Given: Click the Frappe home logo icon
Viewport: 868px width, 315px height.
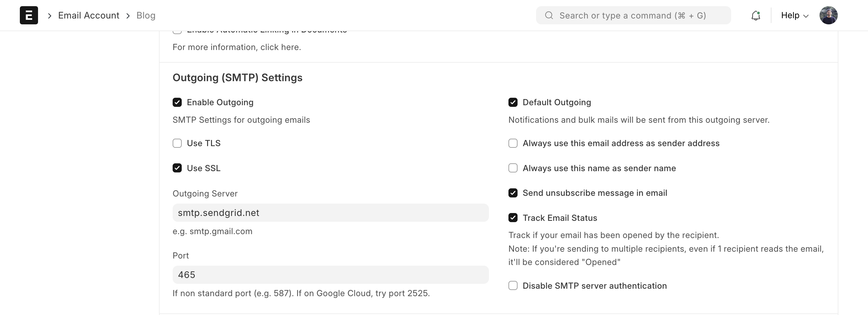Looking at the screenshot, I should [x=29, y=15].
